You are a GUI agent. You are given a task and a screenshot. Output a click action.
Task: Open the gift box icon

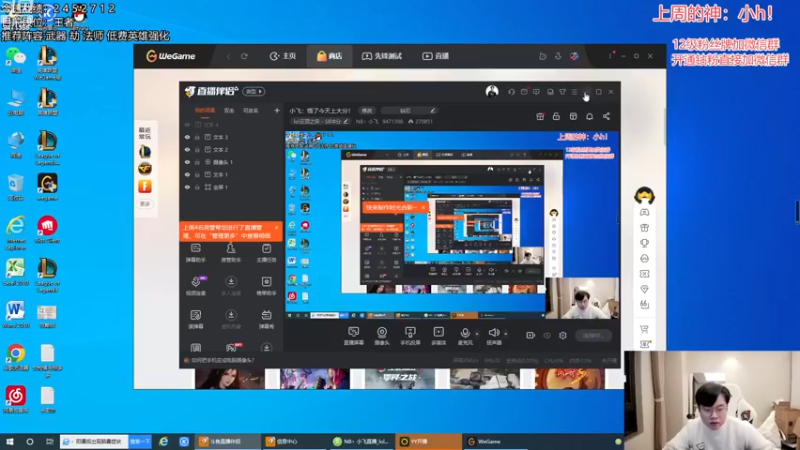pos(540,117)
